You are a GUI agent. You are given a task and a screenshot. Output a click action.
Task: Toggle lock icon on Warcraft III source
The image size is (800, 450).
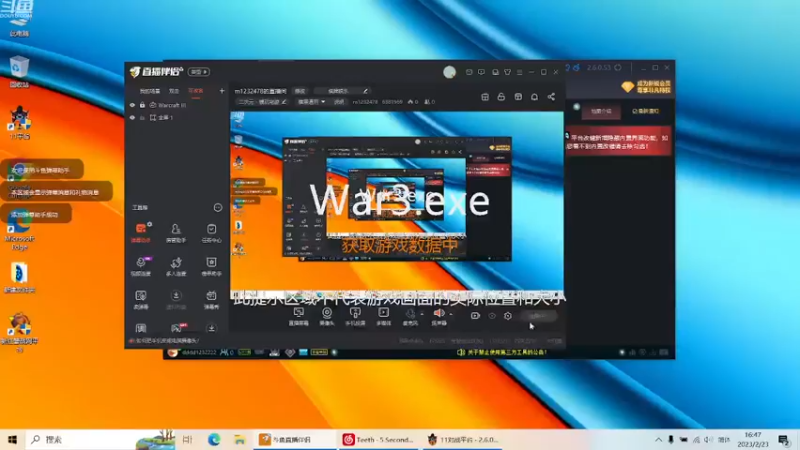142,105
